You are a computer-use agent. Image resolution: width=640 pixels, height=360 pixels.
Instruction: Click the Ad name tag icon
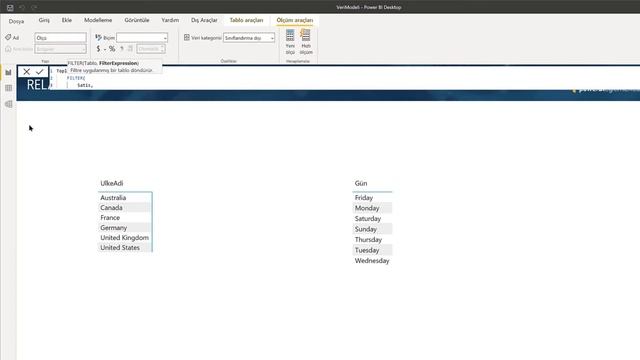pyautogui.click(x=8, y=38)
